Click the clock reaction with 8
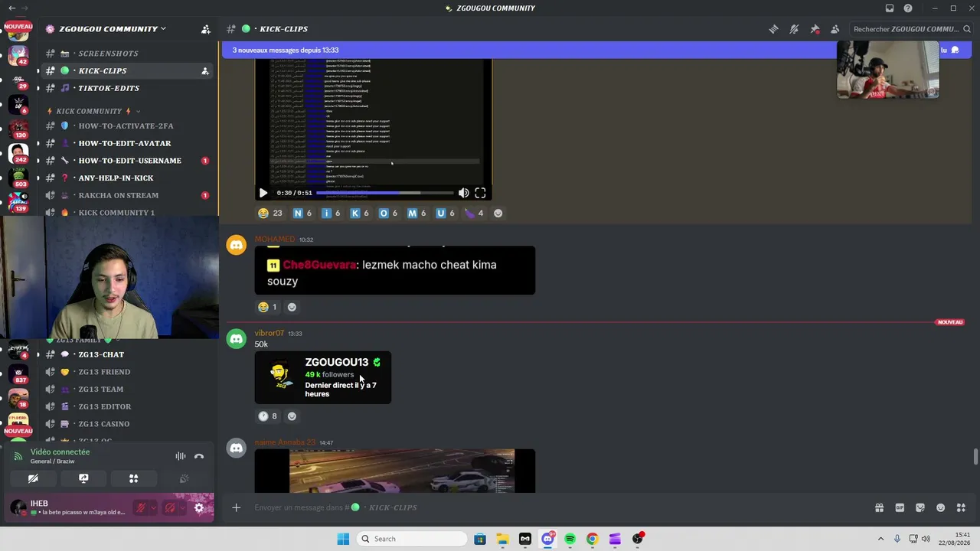 [x=267, y=416]
